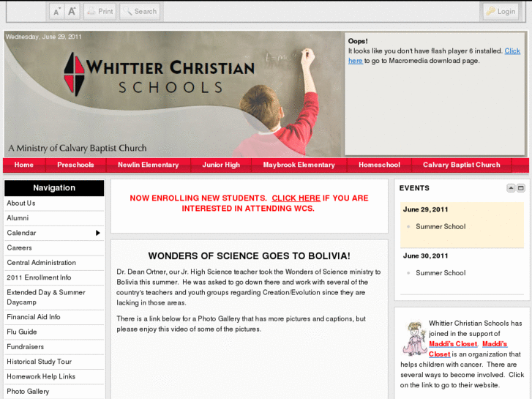Open Calendar in Navigation sidebar
Image resolution: width=532 pixels, height=399 pixels.
pos(54,233)
